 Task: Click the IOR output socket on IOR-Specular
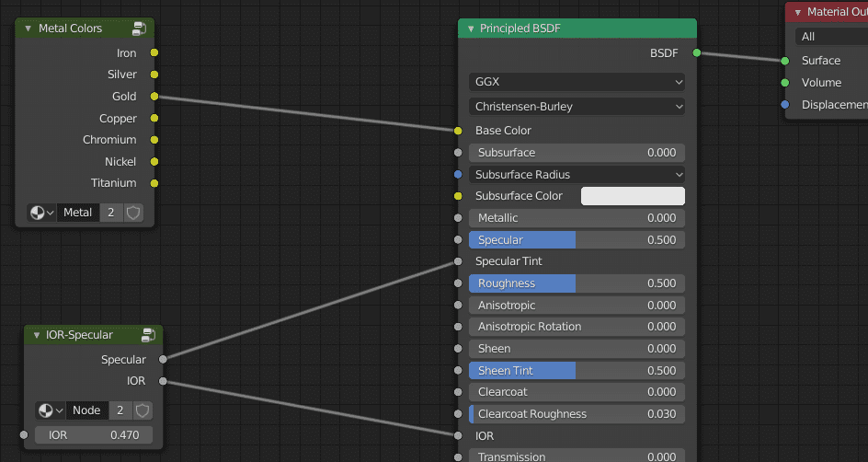[163, 381]
